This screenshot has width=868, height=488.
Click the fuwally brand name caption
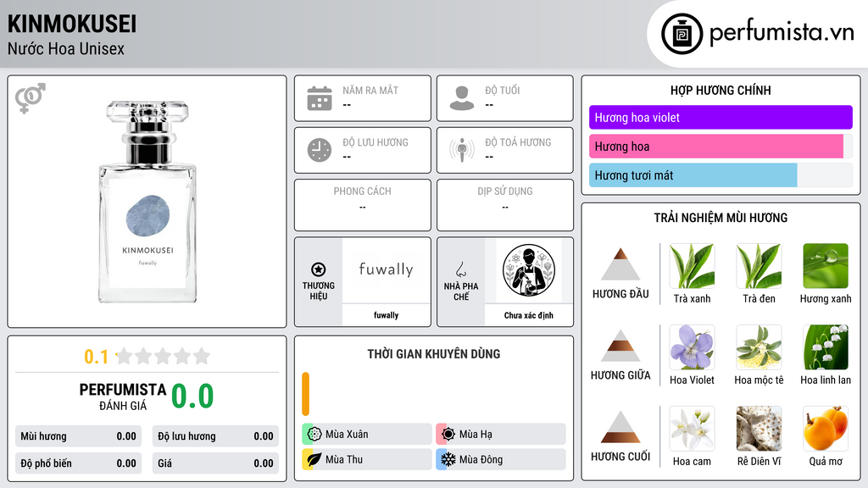click(x=386, y=315)
